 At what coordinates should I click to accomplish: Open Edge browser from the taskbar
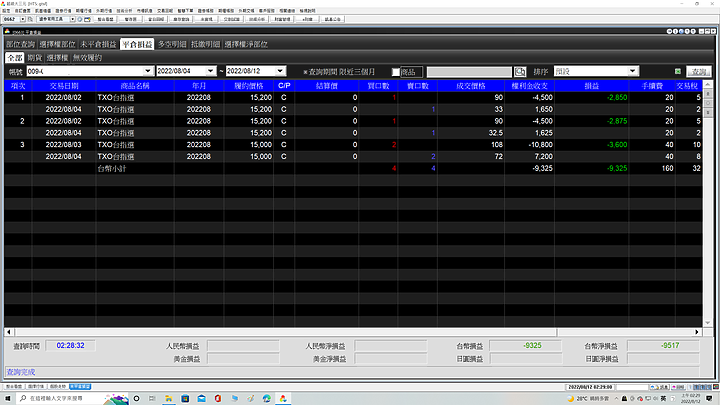(x=267, y=399)
